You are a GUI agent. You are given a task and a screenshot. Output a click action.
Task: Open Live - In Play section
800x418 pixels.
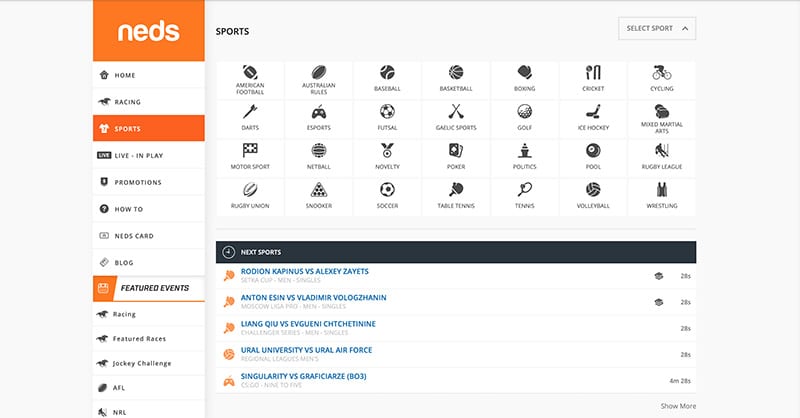pos(148,156)
